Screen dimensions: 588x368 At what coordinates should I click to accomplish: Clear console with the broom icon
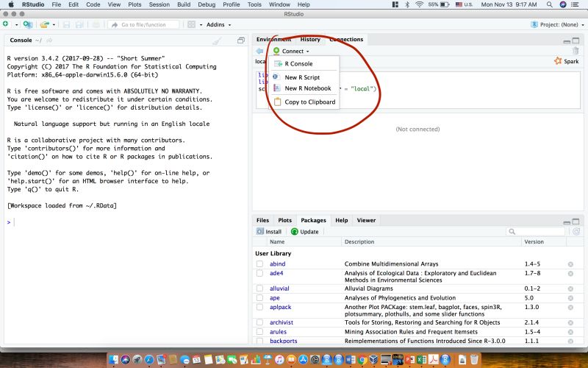(x=217, y=40)
